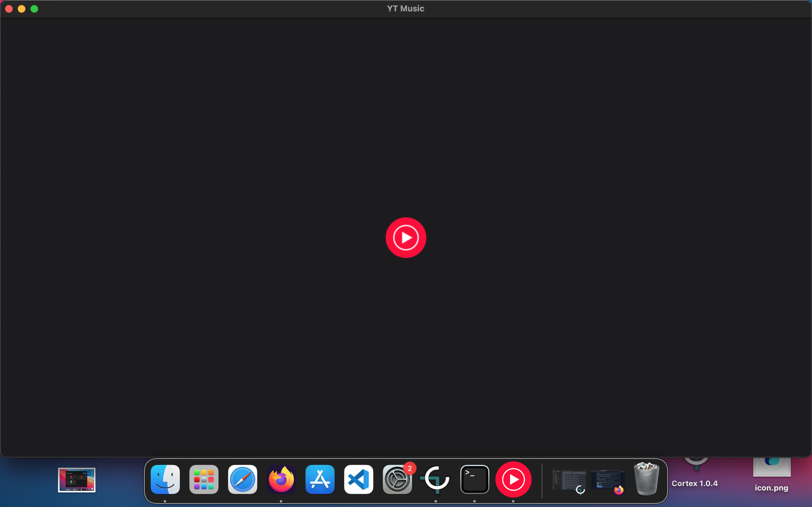Click the green fullscreen window button
The width and height of the screenshot is (812, 507).
coord(34,9)
